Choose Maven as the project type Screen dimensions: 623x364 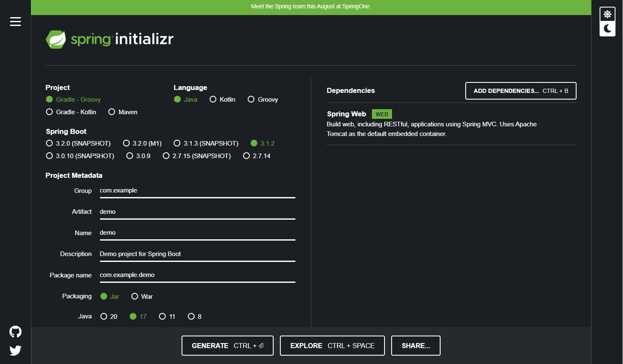coord(123,112)
